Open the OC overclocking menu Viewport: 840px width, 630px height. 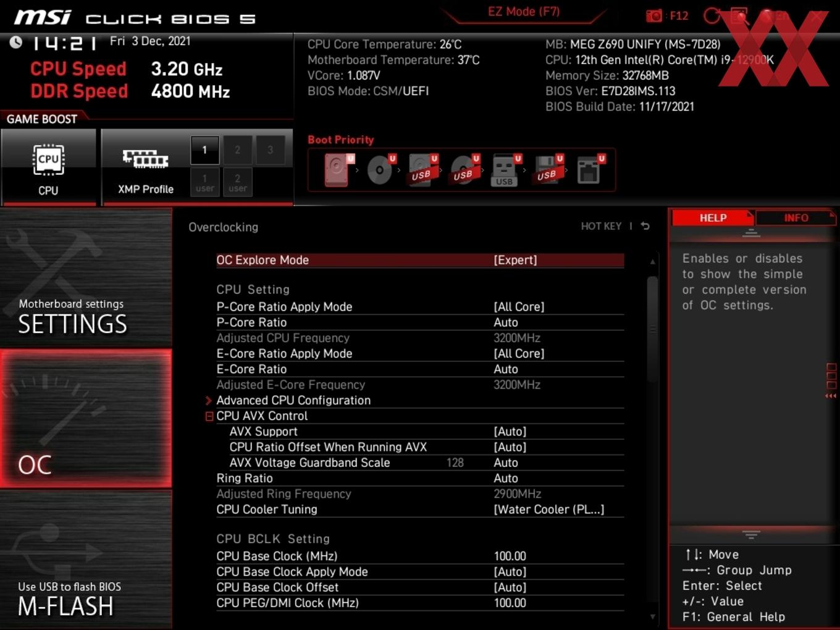[x=86, y=419]
